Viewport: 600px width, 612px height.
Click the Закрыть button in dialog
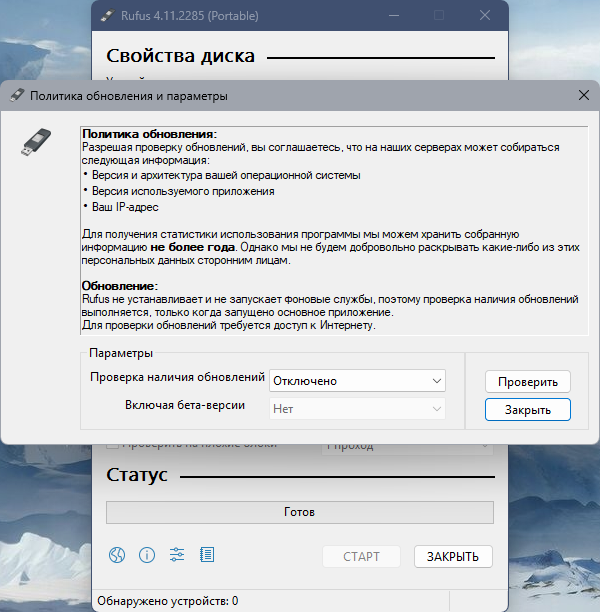pyautogui.click(x=528, y=409)
